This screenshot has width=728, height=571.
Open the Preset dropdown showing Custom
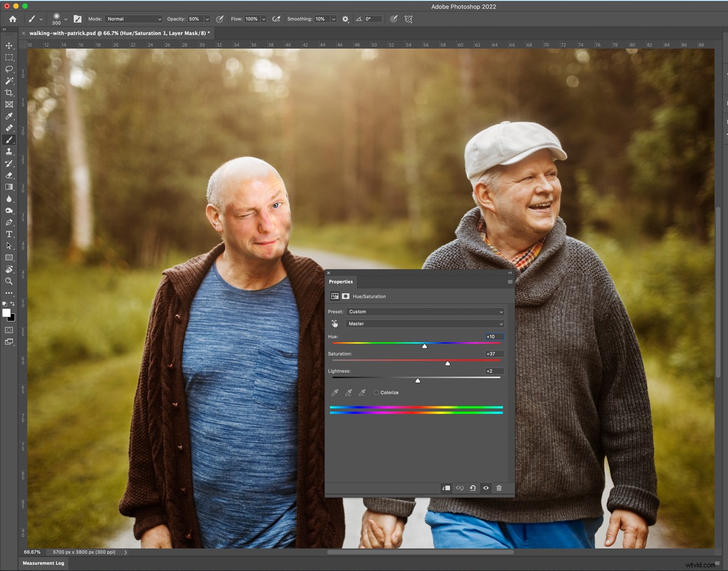(425, 311)
